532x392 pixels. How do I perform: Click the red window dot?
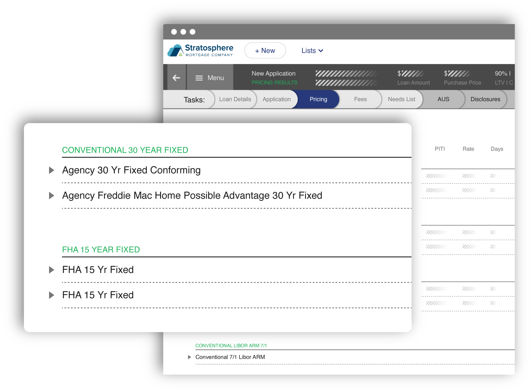pyautogui.click(x=174, y=31)
